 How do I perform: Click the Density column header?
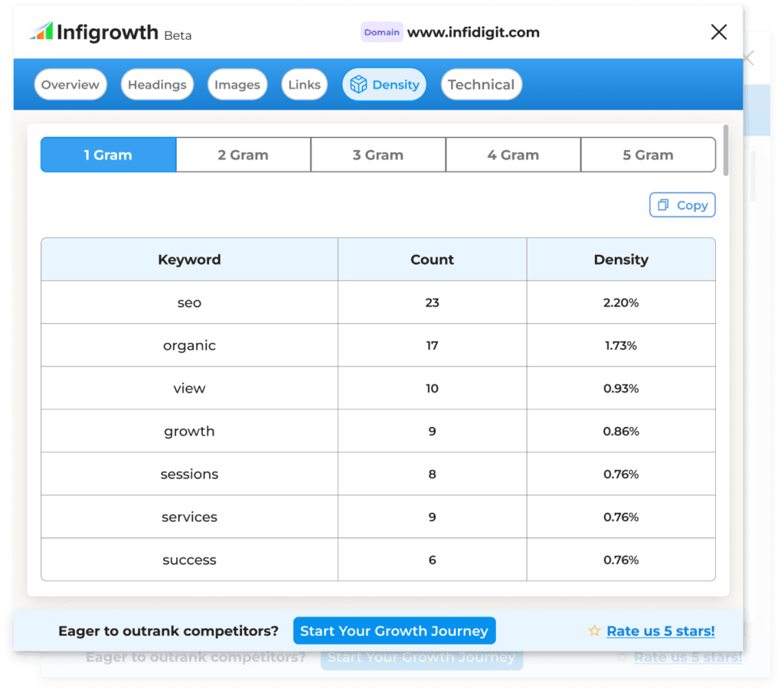(x=620, y=259)
